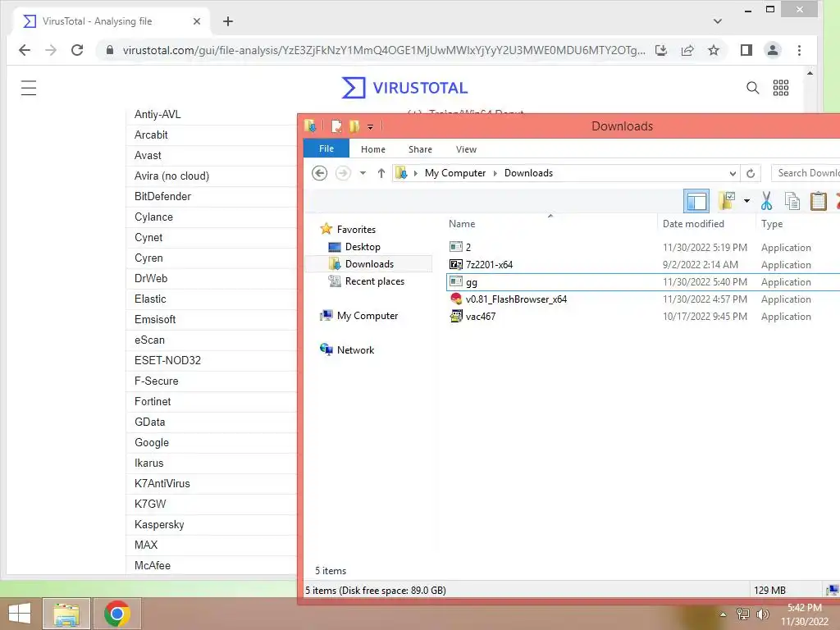This screenshot has height=630, width=840.
Task: Close the VirusTotal tab
Action: pos(197,21)
